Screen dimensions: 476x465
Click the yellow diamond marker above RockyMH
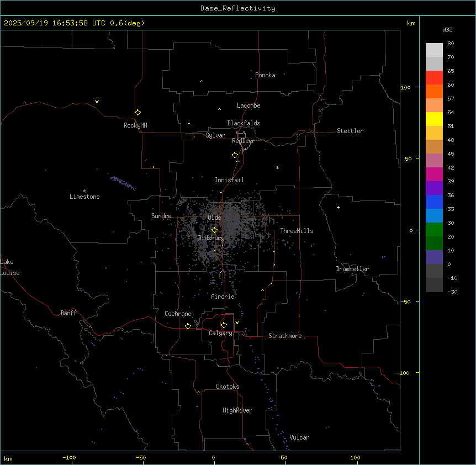(x=137, y=112)
